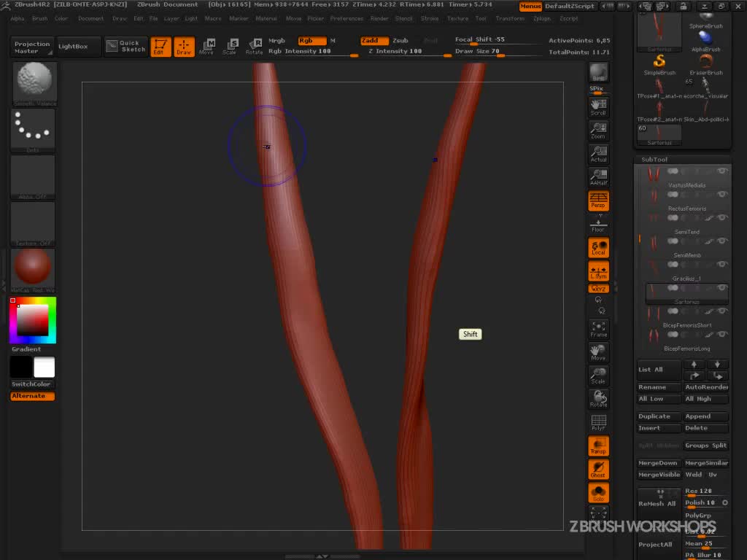
Task: Click the AAHalf zoom icon
Action: click(598, 177)
